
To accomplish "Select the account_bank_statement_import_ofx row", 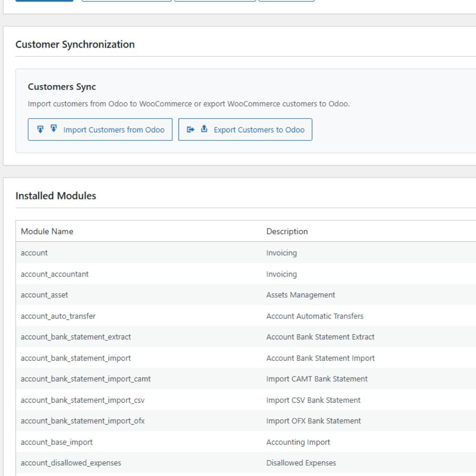I will [83, 421].
